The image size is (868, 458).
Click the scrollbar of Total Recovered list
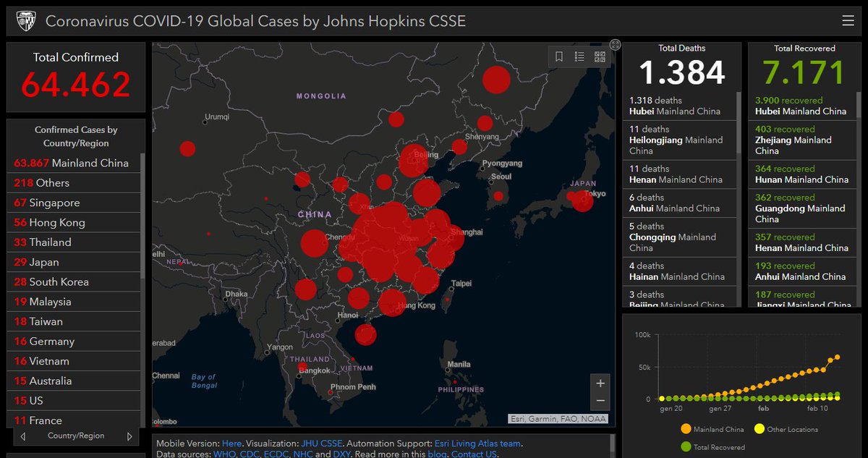859,106
